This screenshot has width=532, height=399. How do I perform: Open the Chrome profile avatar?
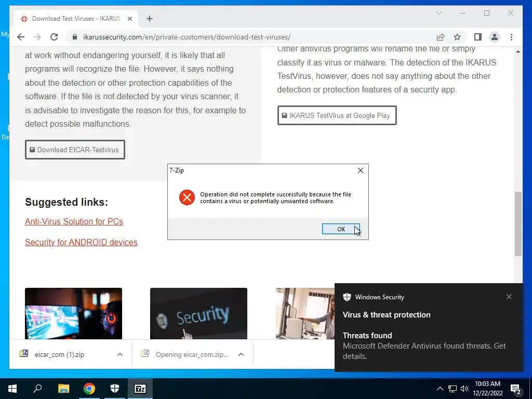point(495,37)
